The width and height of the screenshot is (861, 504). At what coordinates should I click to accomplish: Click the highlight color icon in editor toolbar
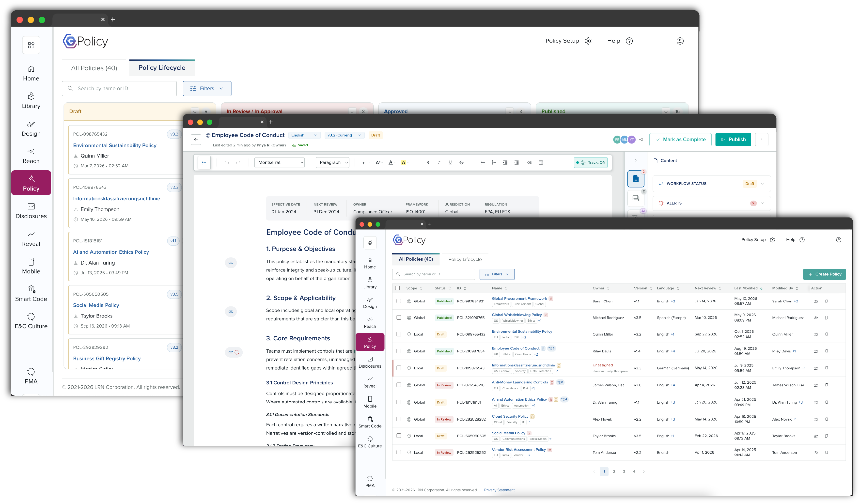click(x=403, y=163)
